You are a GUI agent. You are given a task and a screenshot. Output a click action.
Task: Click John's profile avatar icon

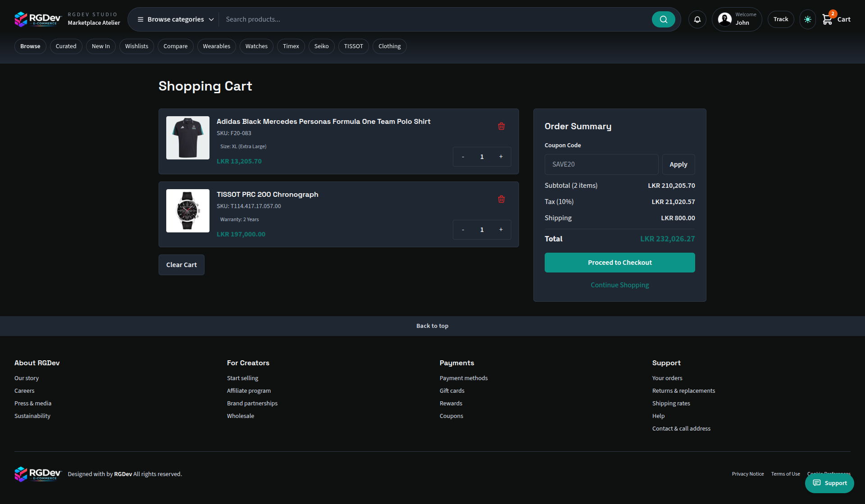click(x=724, y=19)
